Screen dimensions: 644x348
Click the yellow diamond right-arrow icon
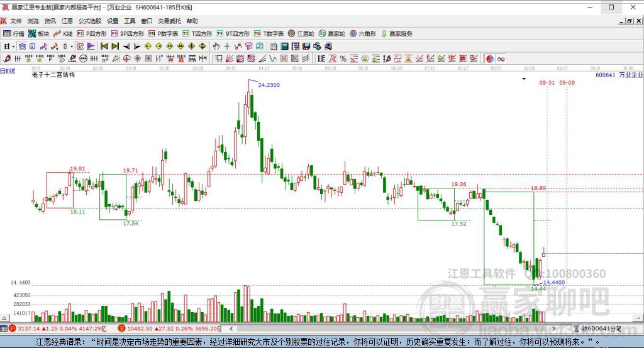click(159, 46)
